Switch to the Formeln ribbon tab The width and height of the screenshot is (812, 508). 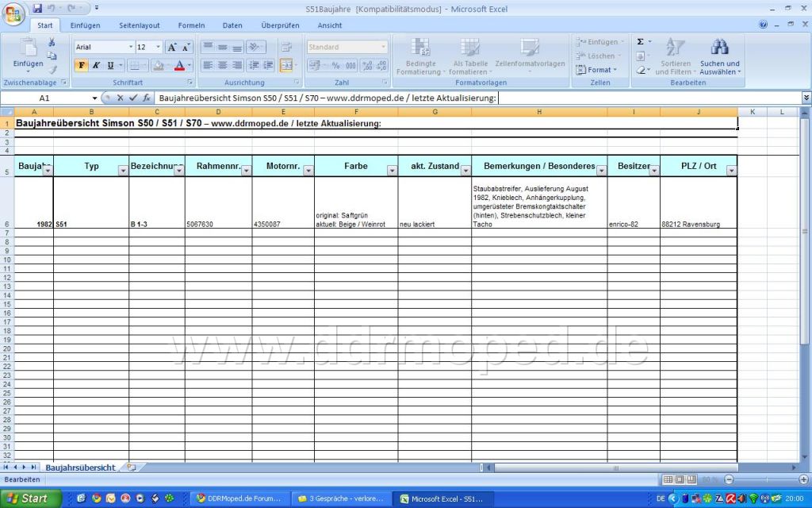191,25
